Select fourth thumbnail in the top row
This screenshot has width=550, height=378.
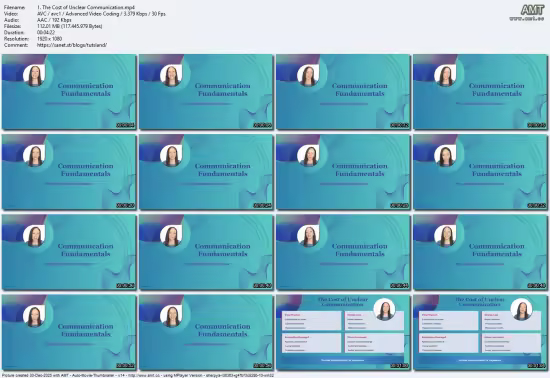point(480,92)
